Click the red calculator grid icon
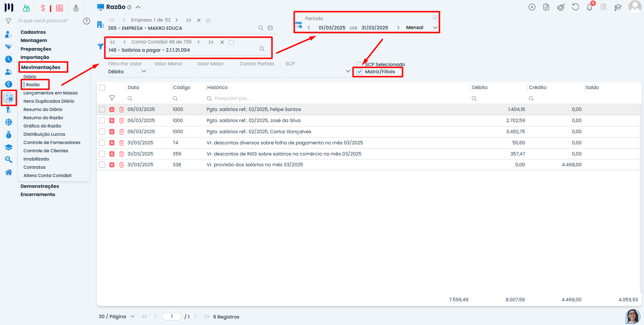Screen dimensions: 644x325 (60, 8)
